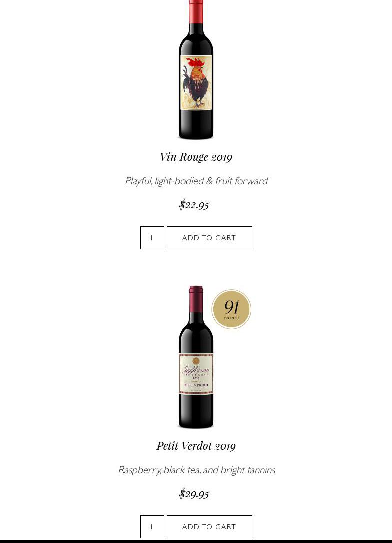Open the Petit Verdot 2019 product title
Viewport: 392px width, 543px height.
(196, 446)
